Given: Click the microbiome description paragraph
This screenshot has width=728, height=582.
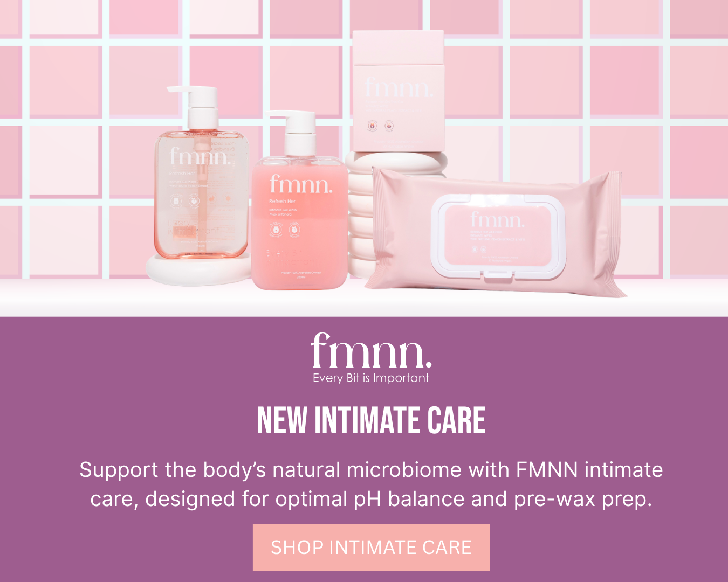Looking at the screenshot, I should (371, 484).
